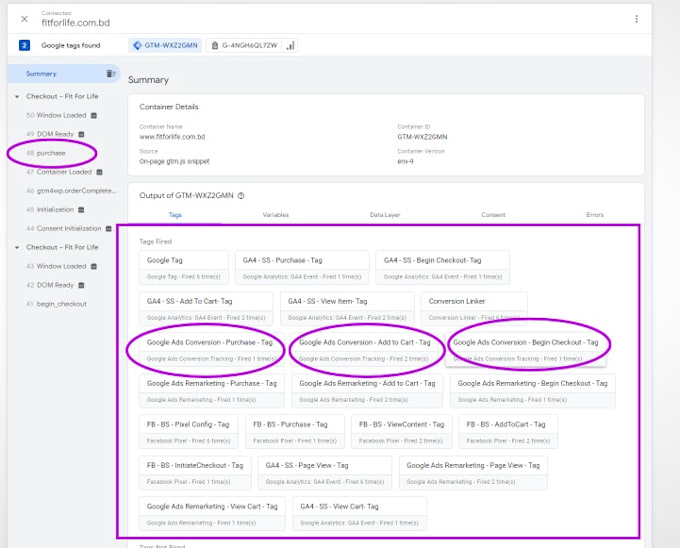Image resolution: width=680 pixels, height=548 pixels.
Task: Open Google Ads Conversion - Begin Checkout - Tag
Action: tap(526, 350)
